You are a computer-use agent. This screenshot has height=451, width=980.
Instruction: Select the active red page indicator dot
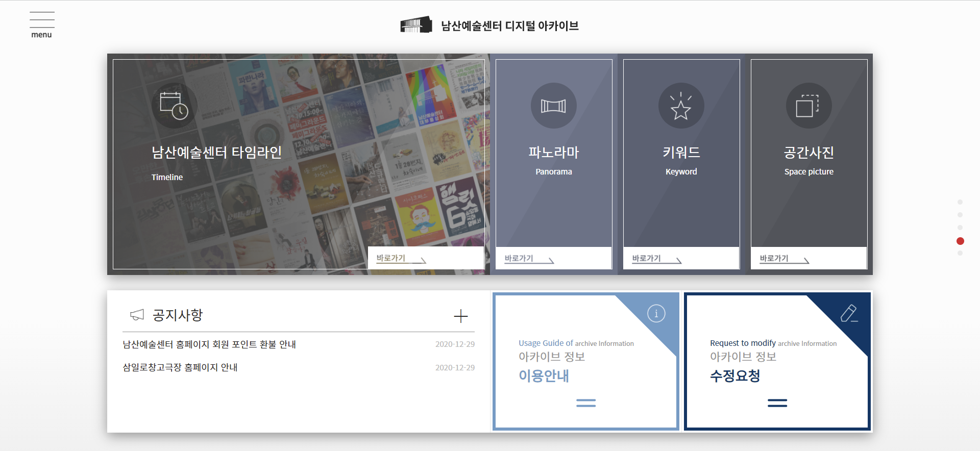(960, 241)
